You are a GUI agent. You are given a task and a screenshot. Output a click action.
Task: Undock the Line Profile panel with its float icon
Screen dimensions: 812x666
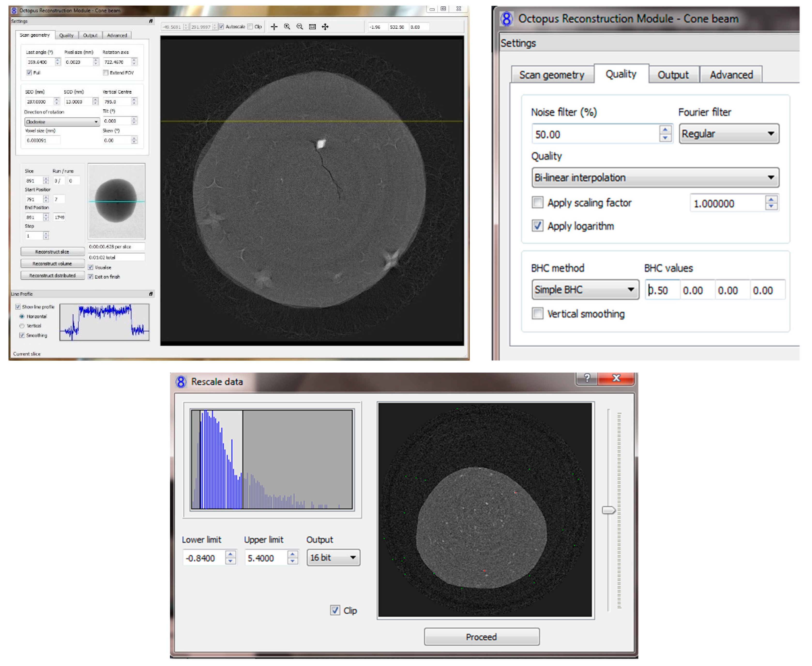(x=151, y=294)
